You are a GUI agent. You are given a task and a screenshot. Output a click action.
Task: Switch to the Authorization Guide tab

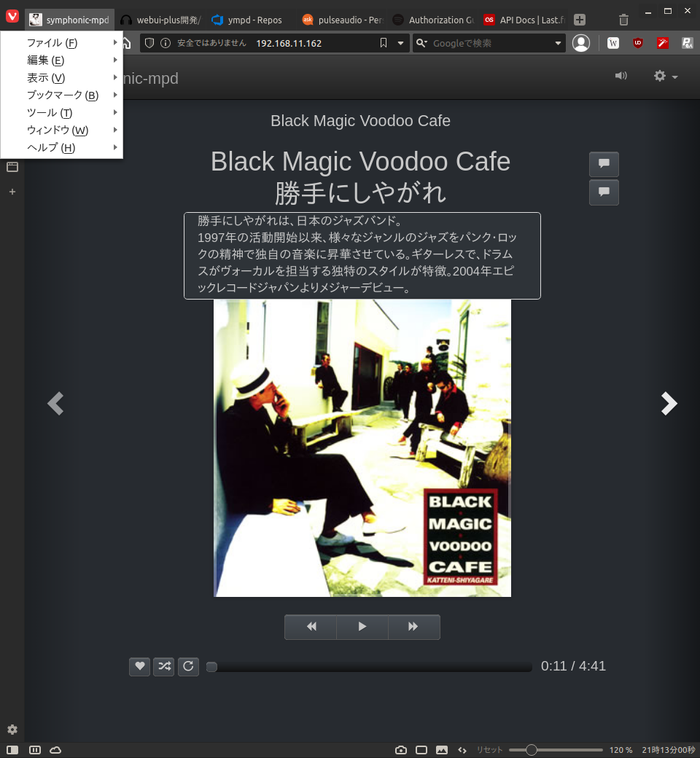pyautogui.click(x=433, y=20)
